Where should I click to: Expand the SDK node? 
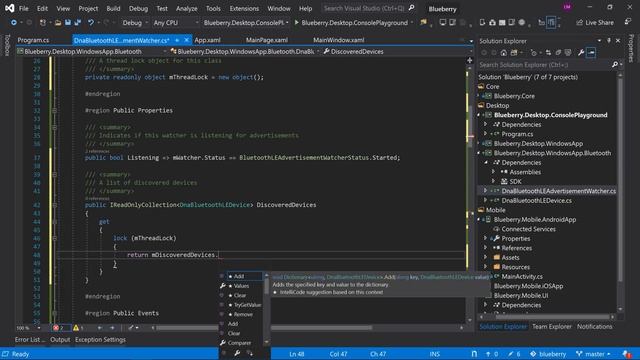(493, 181)
